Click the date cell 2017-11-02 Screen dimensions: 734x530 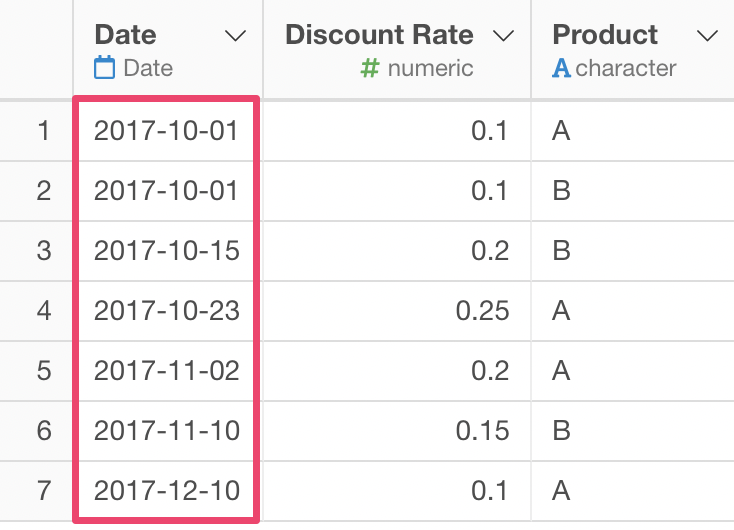click(166, 370)
